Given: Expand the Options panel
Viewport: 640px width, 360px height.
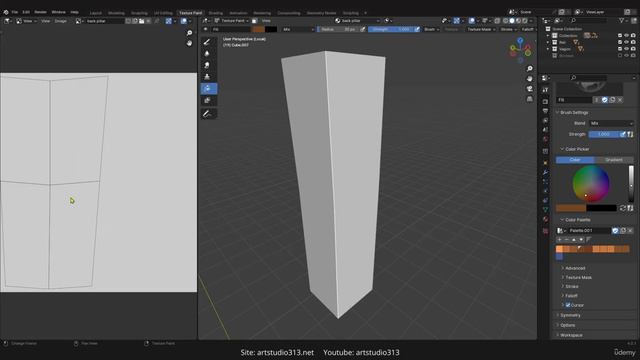Looking at the screenshot, I should 567,325.
